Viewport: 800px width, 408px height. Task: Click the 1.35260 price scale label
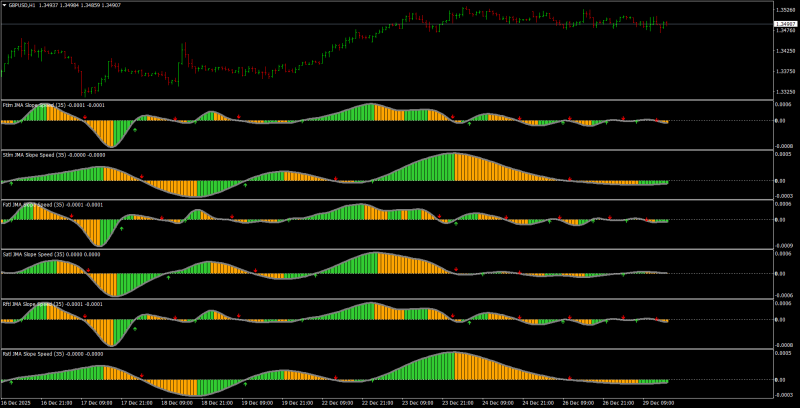pyautogui.click(x=784, y=10)
